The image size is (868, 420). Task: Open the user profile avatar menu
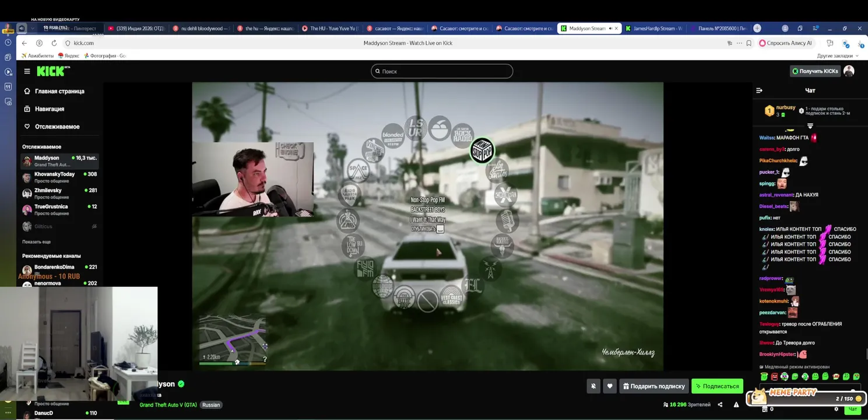click(x=849, y=71)
